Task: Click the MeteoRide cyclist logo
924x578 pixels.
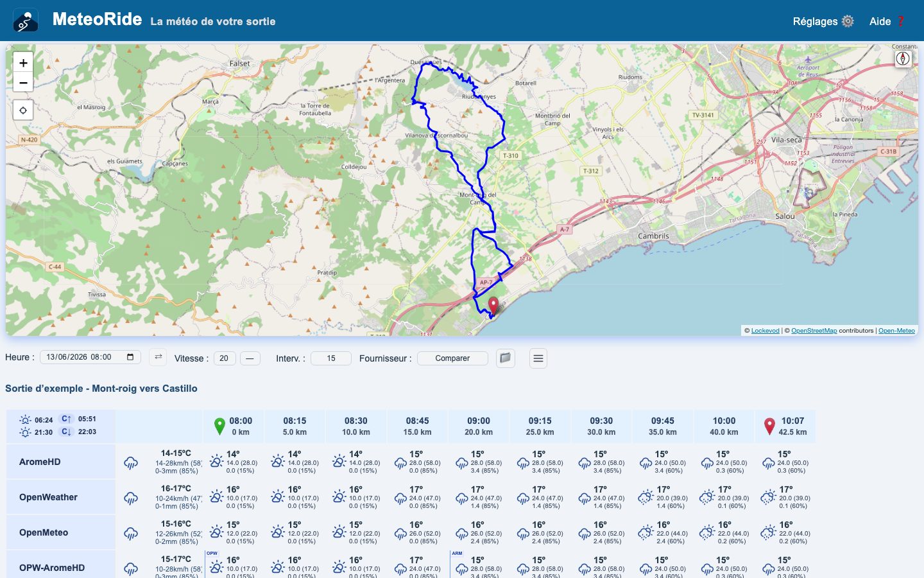Action: (x=26, y=21)
